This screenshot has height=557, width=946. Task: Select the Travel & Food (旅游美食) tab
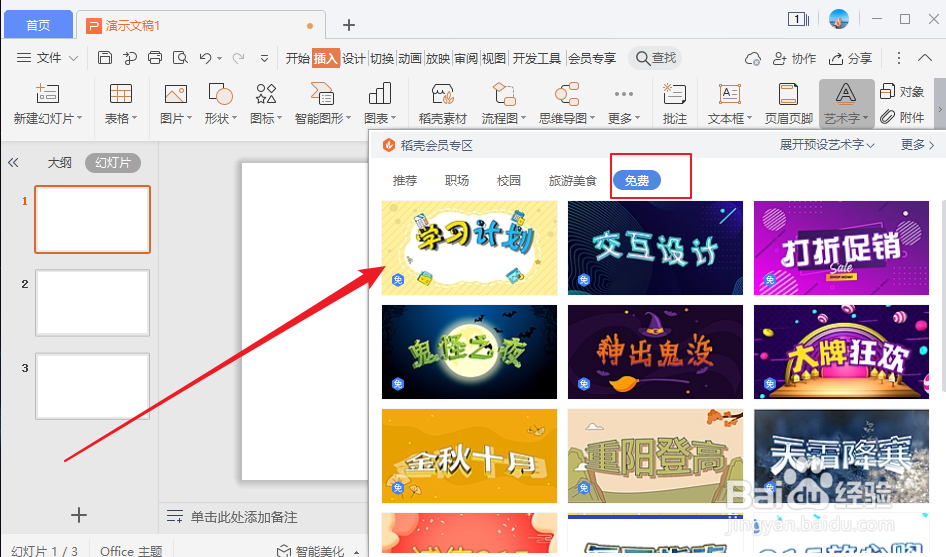pos(573,180)
